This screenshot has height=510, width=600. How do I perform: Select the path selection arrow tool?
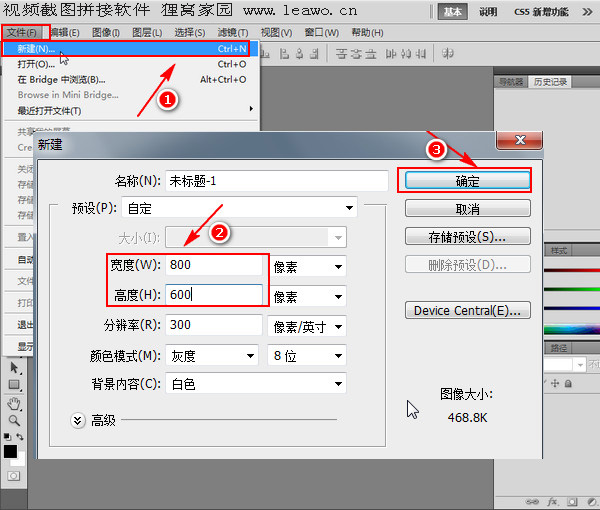point(14,368)
